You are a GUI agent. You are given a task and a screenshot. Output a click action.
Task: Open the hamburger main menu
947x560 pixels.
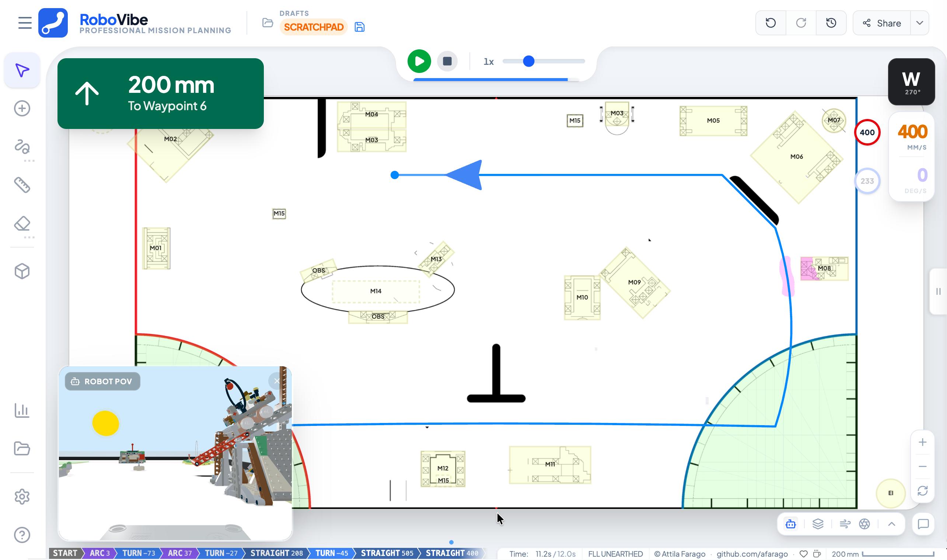25,23
